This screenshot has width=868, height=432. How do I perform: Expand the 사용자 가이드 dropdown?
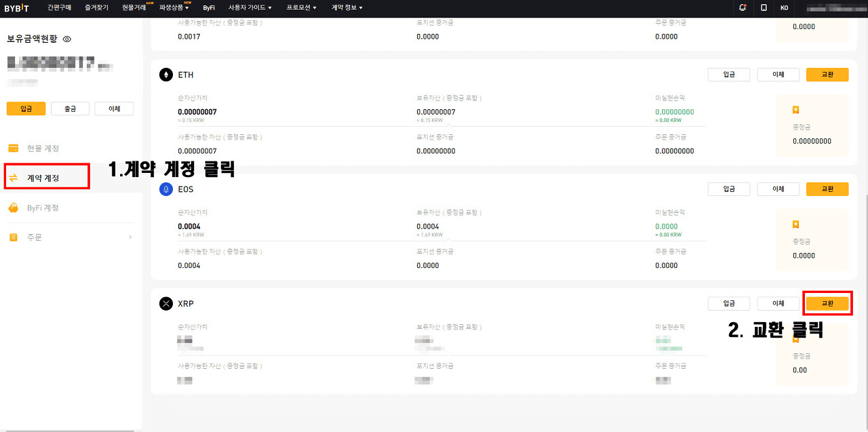pos(250,7)
